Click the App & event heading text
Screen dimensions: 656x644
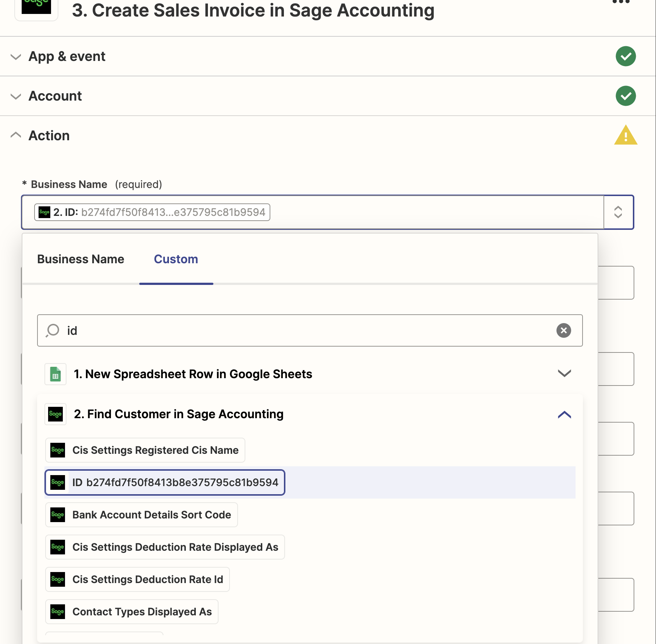(67, 57)
